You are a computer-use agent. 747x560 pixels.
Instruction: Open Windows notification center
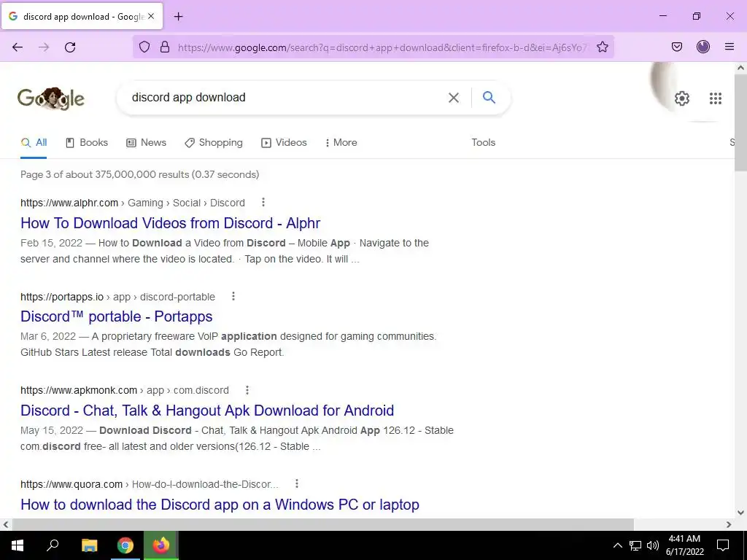click(x=723, y=545)
